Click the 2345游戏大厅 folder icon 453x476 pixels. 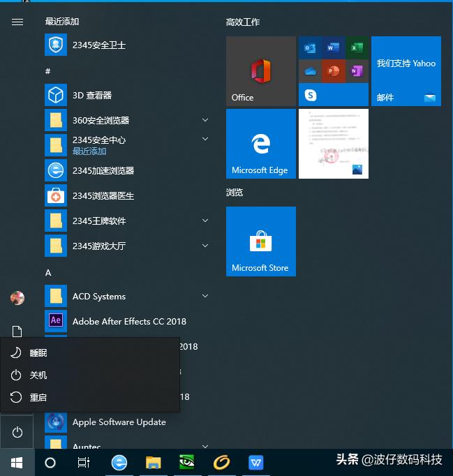[x=56, y=246]
